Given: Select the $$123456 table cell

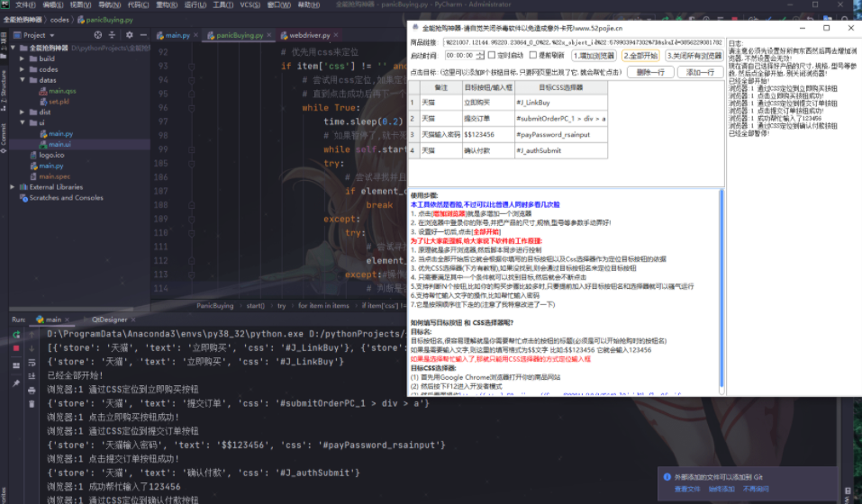Looking at the screenshot, I should coord(488,134).
